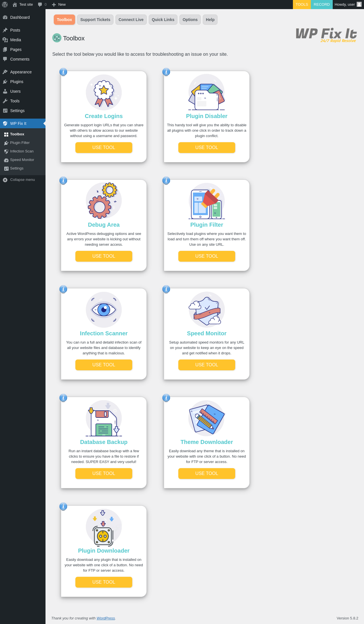Click the Test site home link

[x=23, y=5]
